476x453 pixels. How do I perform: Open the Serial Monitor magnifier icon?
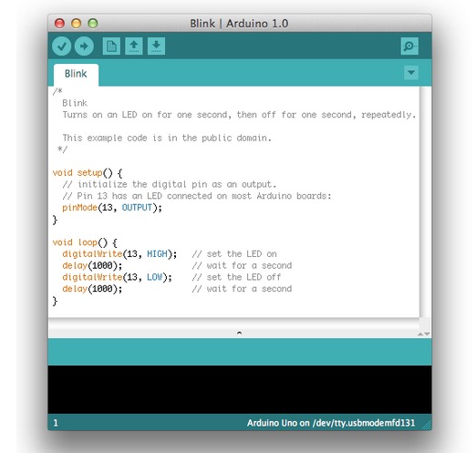(409, 46)
